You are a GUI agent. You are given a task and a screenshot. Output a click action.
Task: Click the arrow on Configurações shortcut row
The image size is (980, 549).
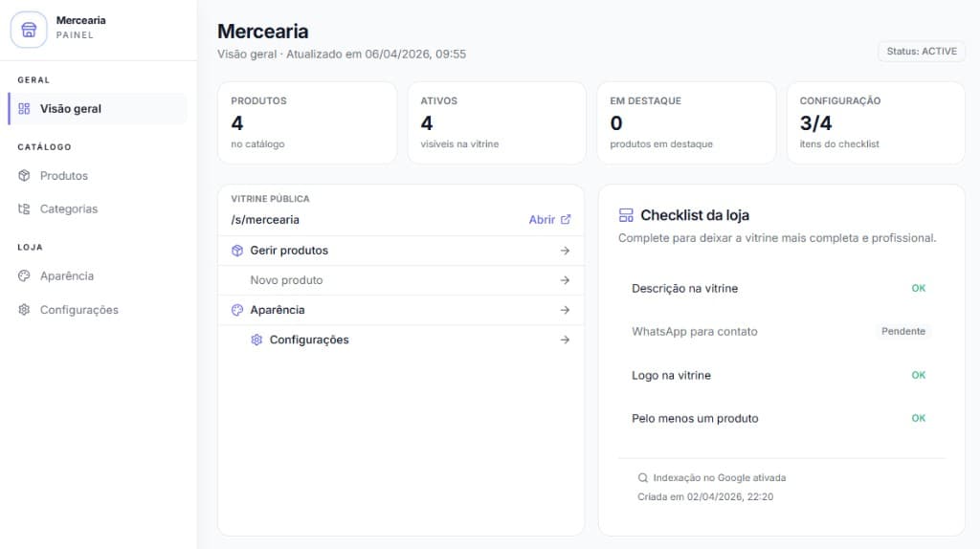coord(565,340)
